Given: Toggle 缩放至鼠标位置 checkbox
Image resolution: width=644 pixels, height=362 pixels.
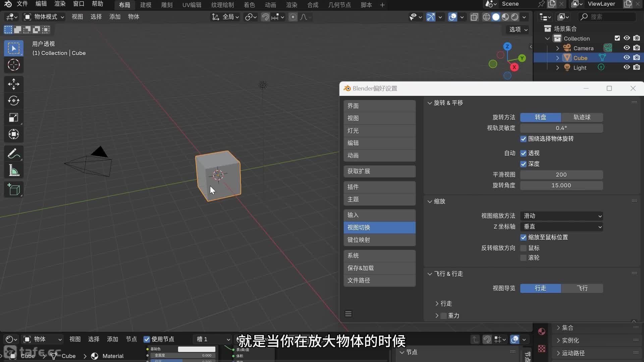Looking at the screenshot, I should pos(523,237).
